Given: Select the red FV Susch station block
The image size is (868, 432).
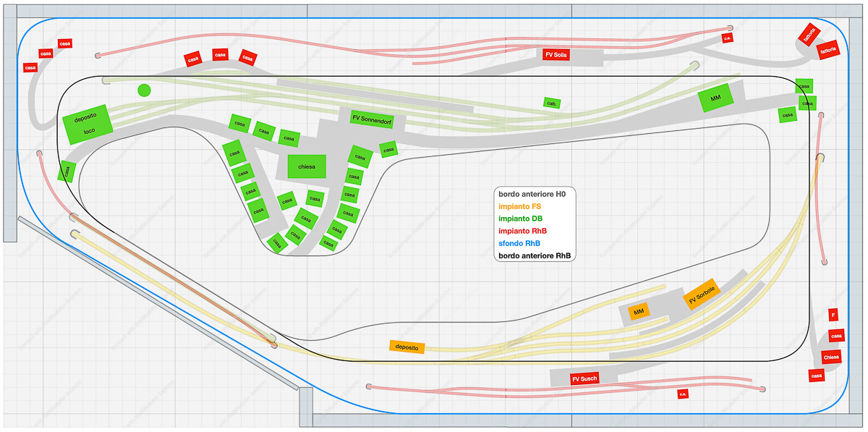Looking at the screenshot, I should click(584, 378).
